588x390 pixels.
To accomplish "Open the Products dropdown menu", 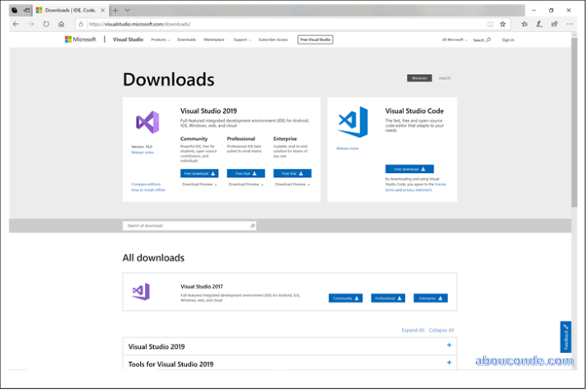I will [160, 40].
